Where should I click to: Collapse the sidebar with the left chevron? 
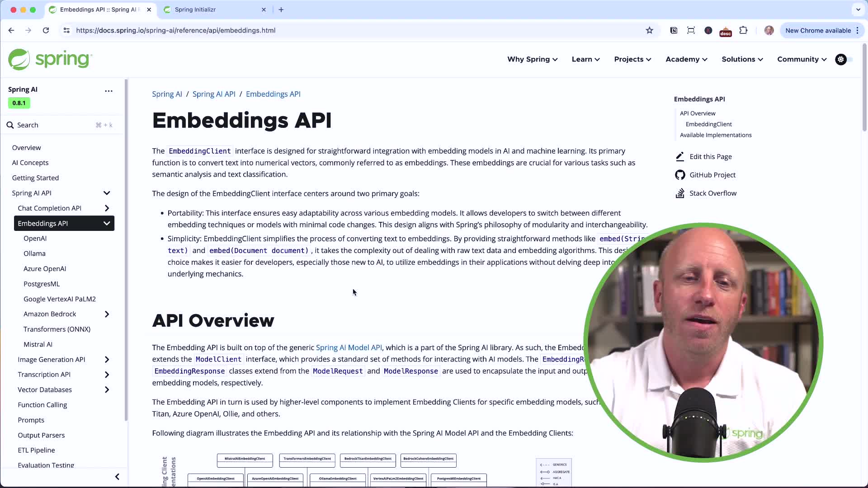(x=117, y=477)
